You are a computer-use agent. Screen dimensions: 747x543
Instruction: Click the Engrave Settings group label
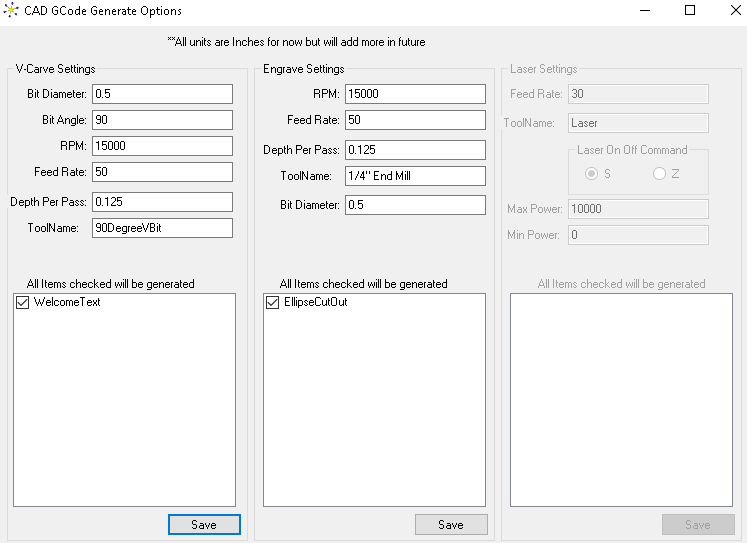tap(303, 69)
